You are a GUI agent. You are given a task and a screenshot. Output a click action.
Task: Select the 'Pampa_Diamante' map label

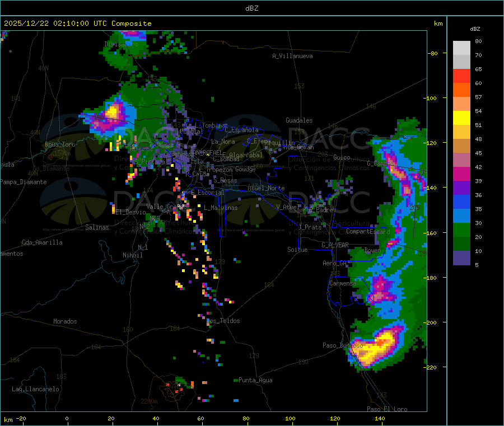[24, 182]
